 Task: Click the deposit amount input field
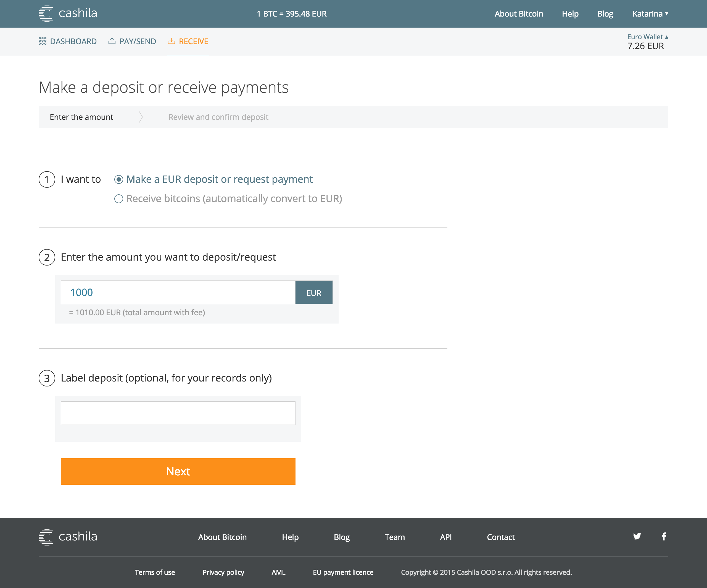click(x=178, y=293)
